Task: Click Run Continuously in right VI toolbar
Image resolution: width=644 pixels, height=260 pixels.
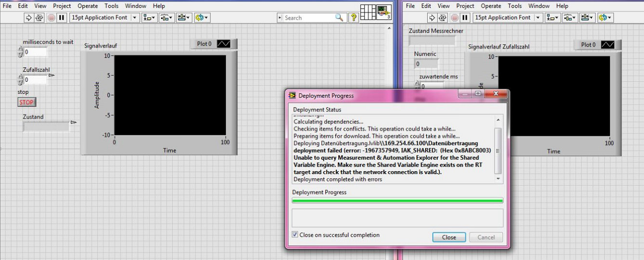Action: point(442,18)
